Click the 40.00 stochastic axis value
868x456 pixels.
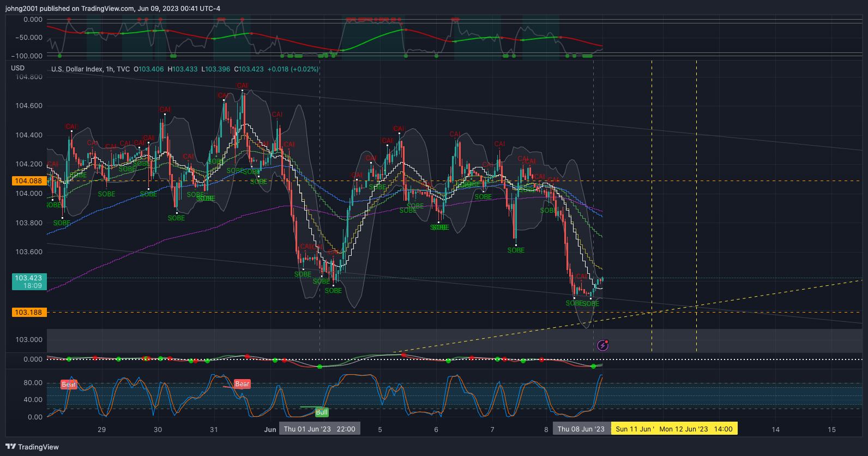point(33,400)
